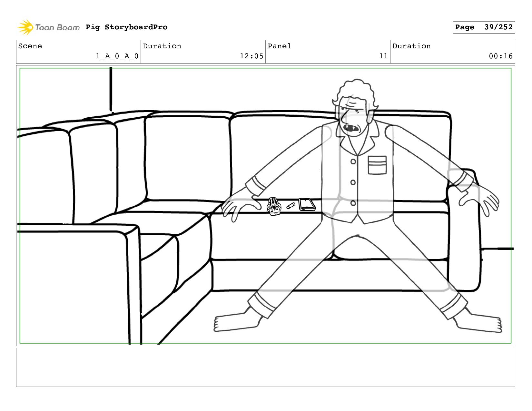The image size is (532, 411).
Task: Select the 'Pig StoryboardPro' title text
Action: click(127, 27)
